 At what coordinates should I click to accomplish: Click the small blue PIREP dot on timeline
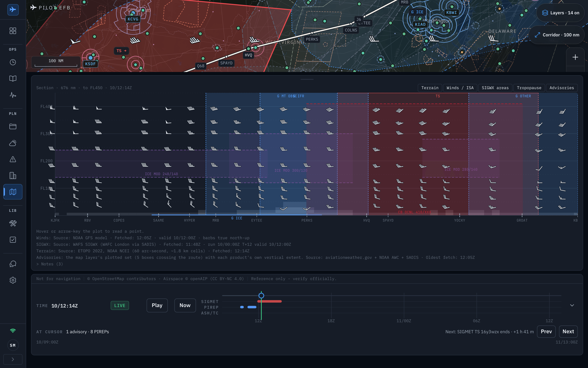tap(242, 307)
